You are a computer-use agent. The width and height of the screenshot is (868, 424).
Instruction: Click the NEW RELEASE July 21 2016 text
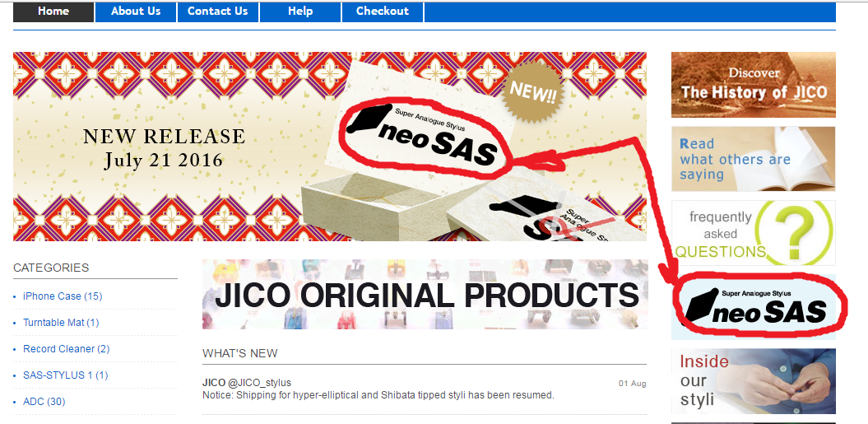(164, 148)
